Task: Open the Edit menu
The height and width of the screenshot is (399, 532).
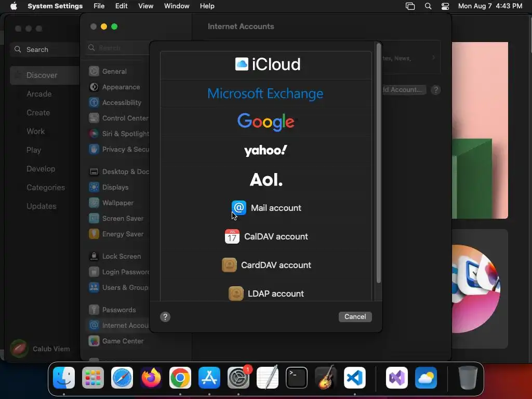Action: point(121,6)
